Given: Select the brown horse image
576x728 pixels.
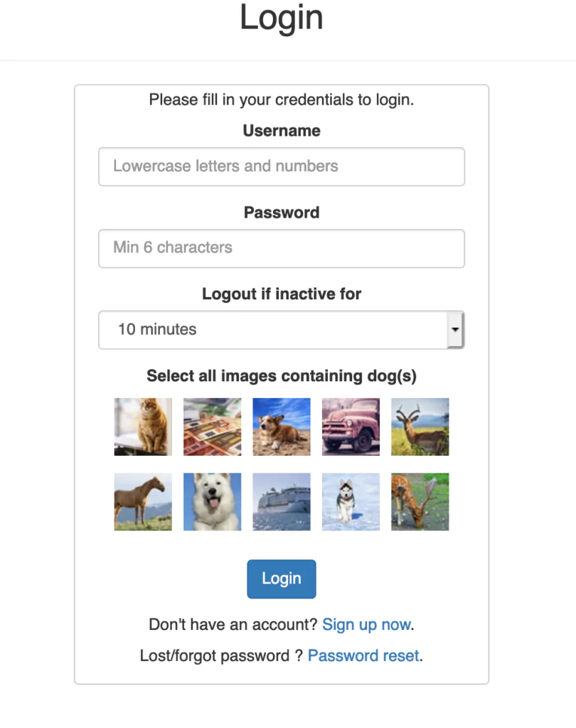Looking at the screenshot, I should [143, 502].
